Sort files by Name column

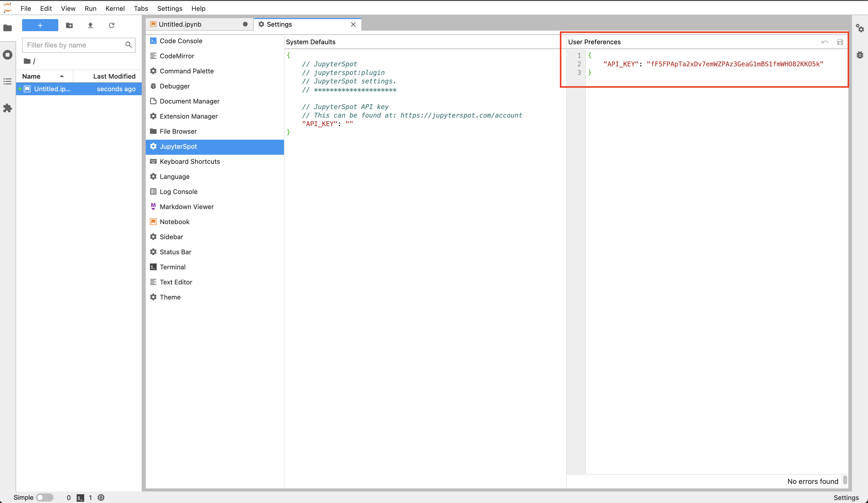pyautogui.click(x=44, y=76)
